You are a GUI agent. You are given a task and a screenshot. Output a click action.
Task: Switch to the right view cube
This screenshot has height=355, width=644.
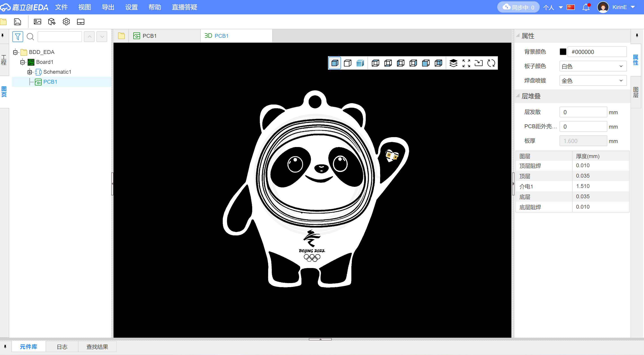413,63
